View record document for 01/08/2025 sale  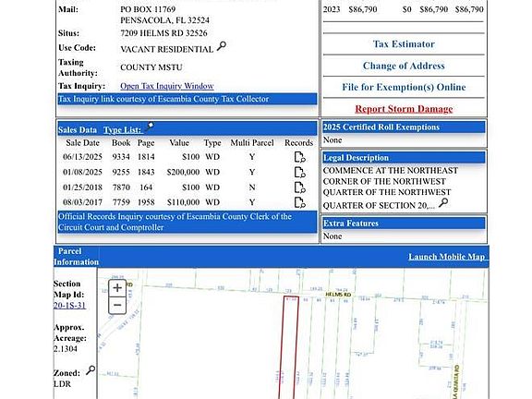coord(299,173)
